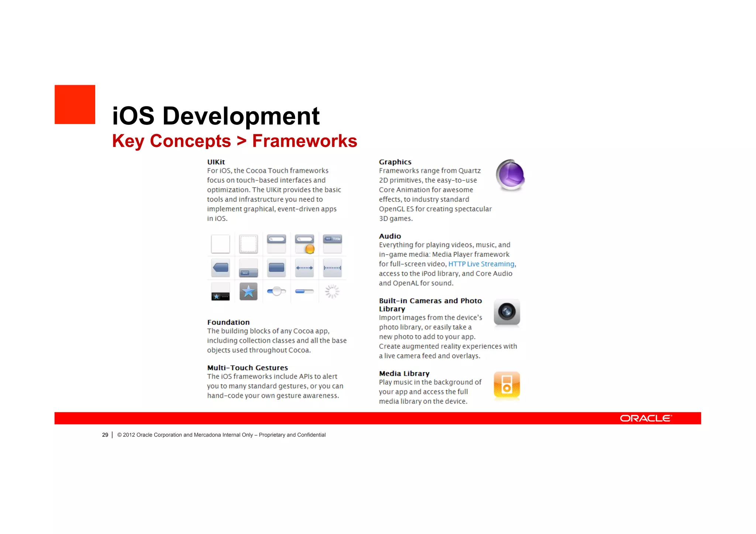Click the search bar icon with orange dot

[305, 244]
